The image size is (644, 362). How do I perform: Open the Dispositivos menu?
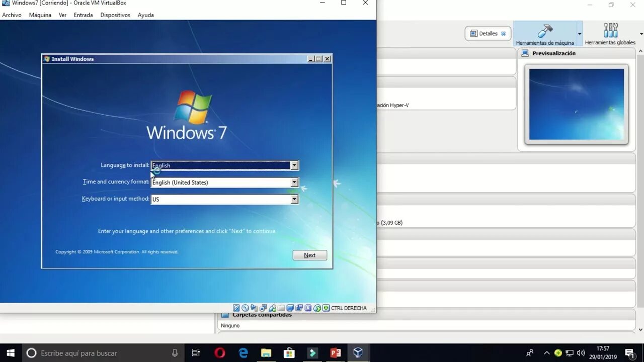click(115, 15)
